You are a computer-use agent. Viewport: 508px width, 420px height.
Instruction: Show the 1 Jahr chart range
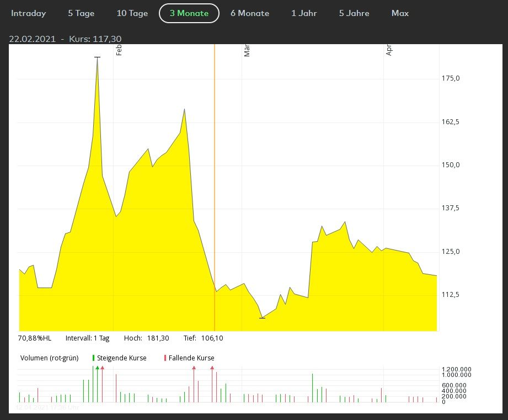[304, 13]
